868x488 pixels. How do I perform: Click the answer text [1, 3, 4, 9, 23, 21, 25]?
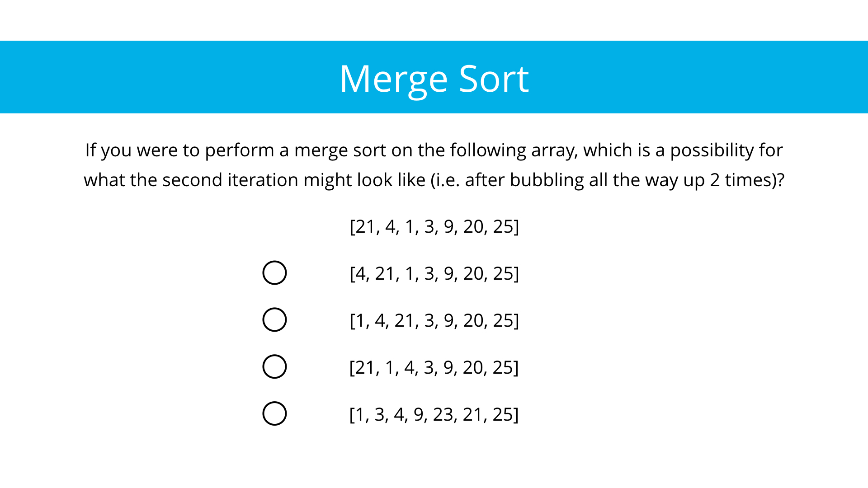click(x=434, y=414)
